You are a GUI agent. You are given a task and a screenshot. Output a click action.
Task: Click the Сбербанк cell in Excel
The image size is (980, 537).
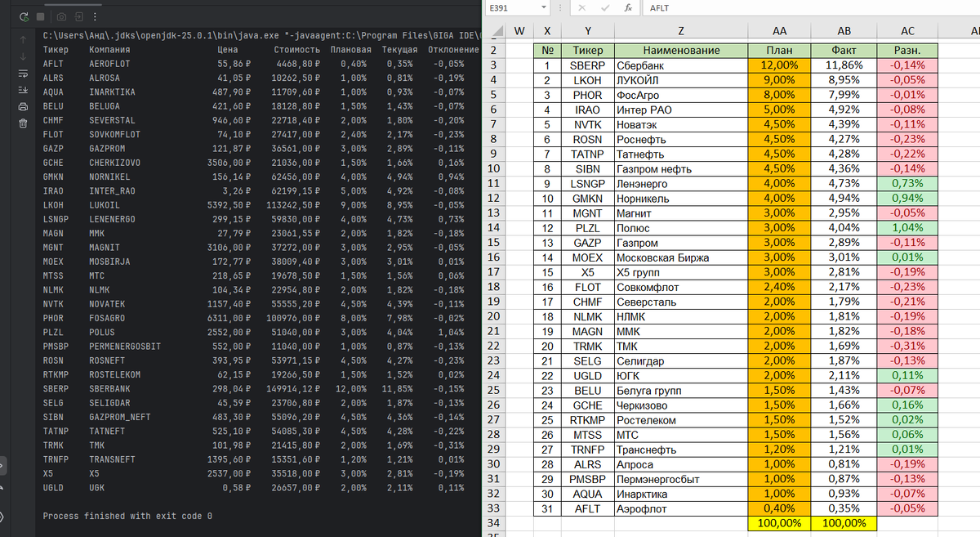681,65
